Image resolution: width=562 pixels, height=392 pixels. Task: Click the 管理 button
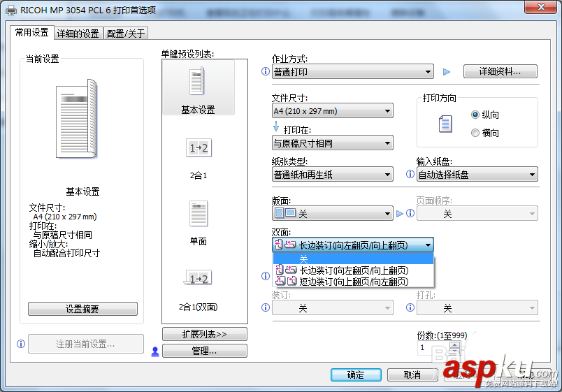[x=204, y=351]
